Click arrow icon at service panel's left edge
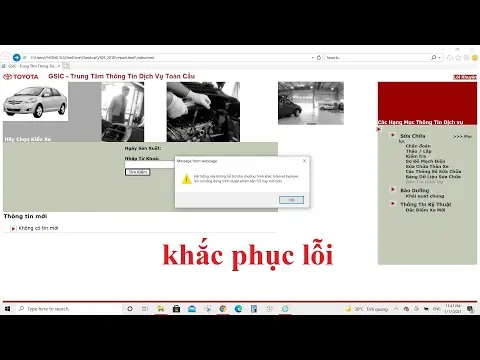 click(379, 129)
